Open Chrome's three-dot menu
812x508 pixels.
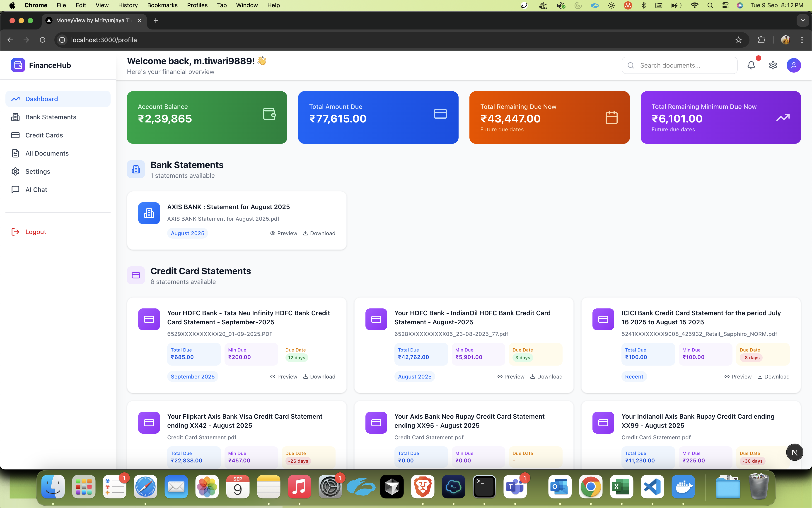click(x=802, y=40)
